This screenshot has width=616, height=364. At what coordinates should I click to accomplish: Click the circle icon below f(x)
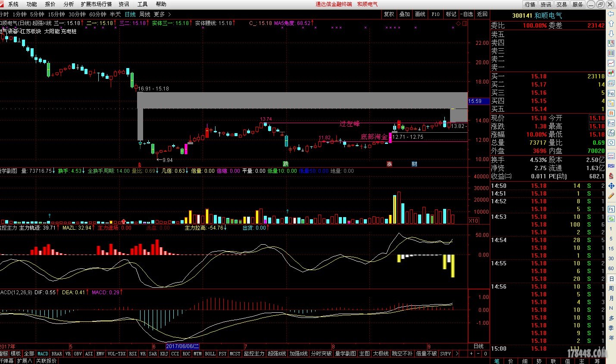click(x=611, y=143)
